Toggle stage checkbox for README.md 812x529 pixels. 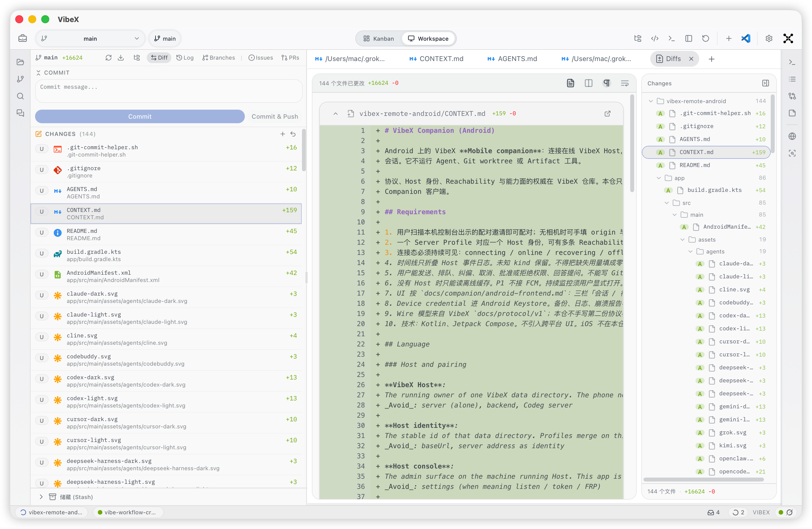click(42, 233)
